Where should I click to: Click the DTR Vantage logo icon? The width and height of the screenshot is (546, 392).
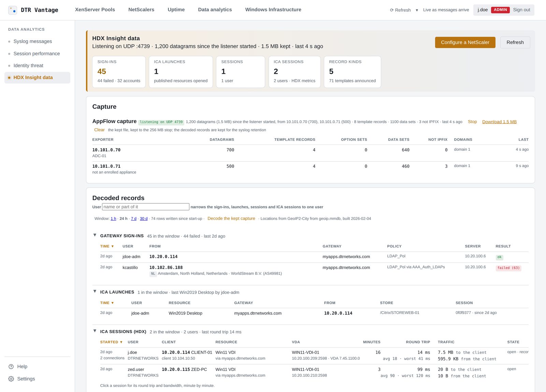(13, 10)
